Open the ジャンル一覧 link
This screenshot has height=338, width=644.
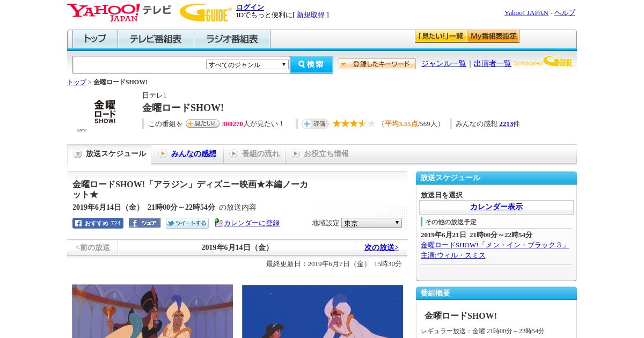[x=444, y=64]
